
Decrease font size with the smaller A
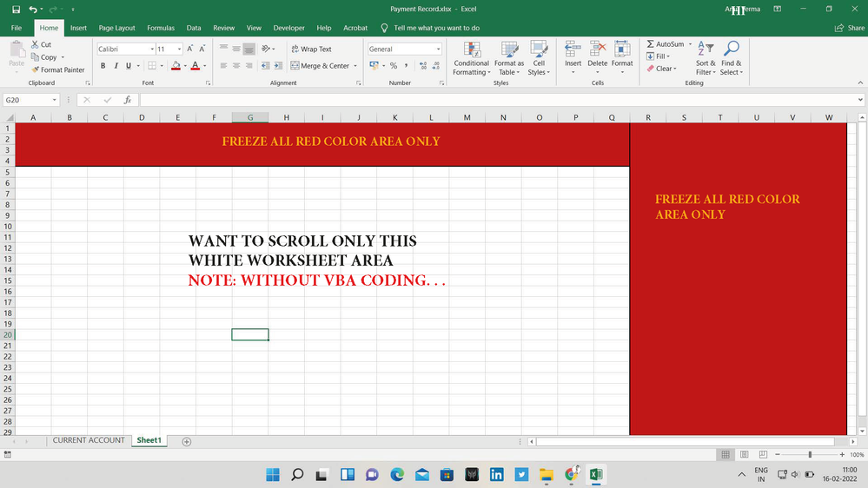202,49
